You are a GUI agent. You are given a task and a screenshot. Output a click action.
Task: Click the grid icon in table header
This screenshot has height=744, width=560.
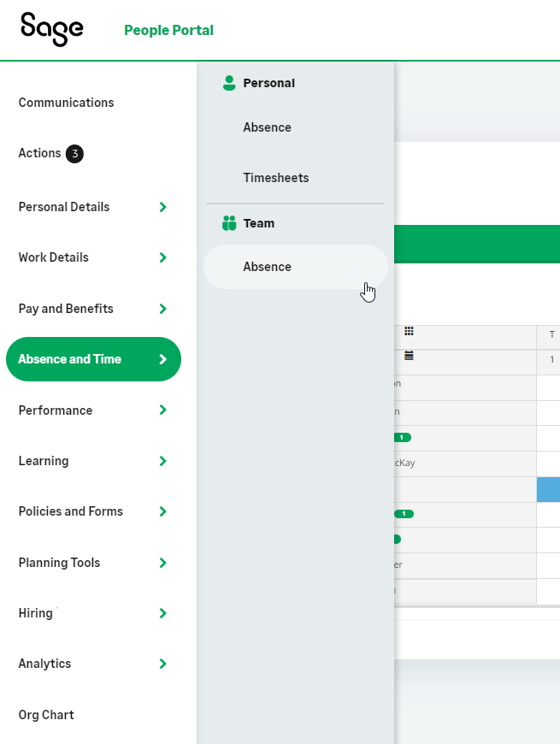(409, 332)
